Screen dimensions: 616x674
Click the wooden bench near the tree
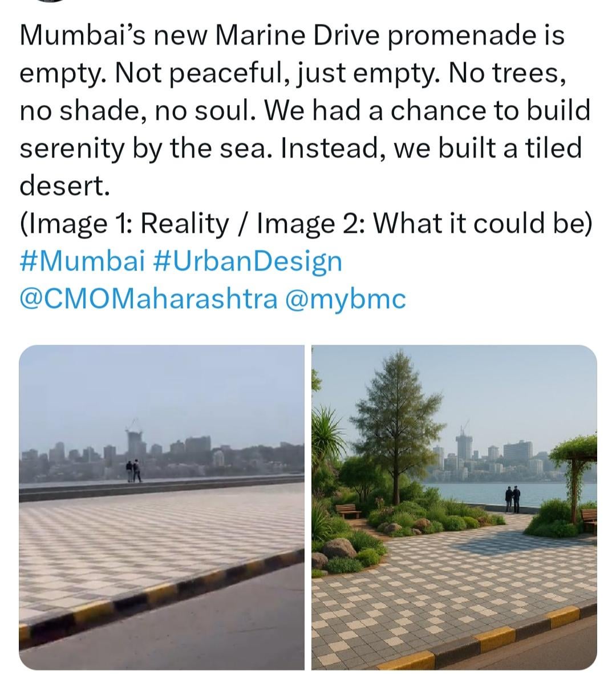pos(348,511)
